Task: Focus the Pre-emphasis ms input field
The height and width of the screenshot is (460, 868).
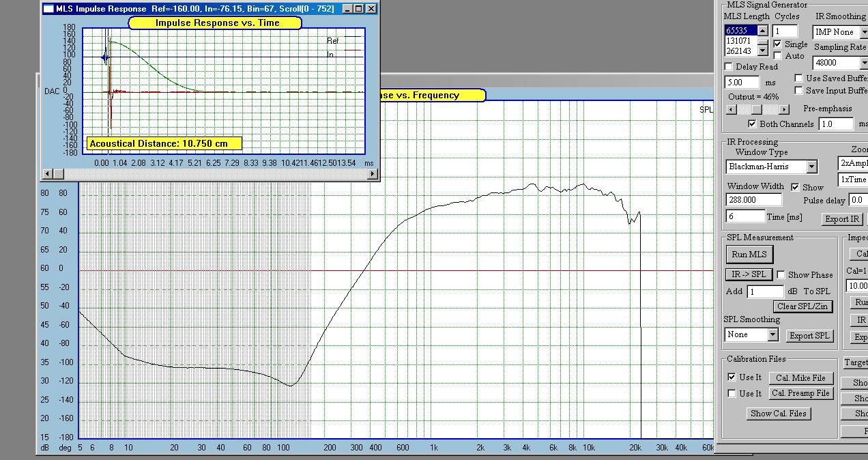Action: tap(836, 124)
